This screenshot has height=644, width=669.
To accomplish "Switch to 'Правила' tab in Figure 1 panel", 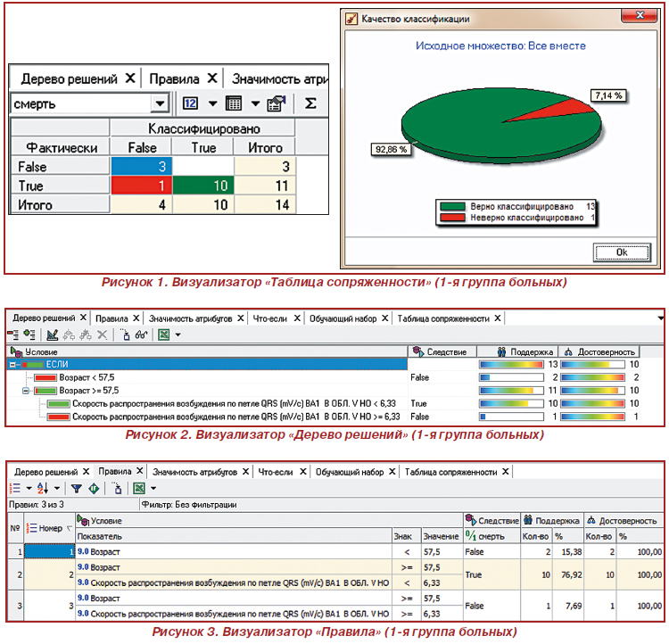I will (x=174, y=79).
